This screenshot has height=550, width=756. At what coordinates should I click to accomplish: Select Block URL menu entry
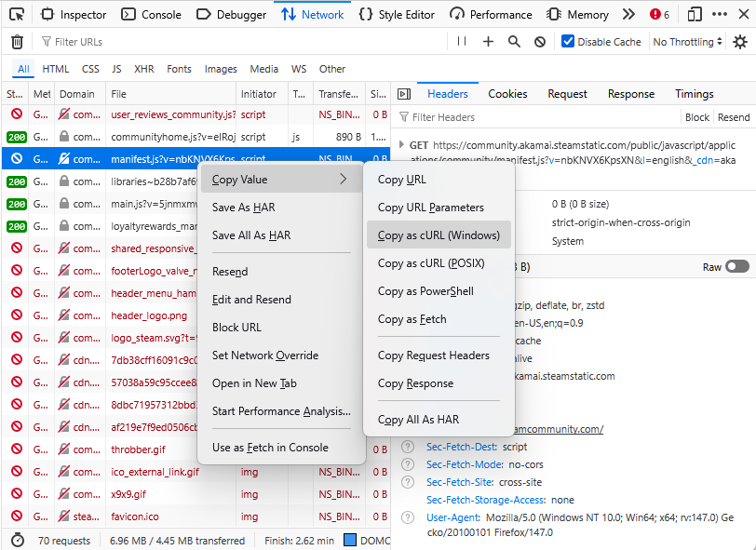point(281,328)
